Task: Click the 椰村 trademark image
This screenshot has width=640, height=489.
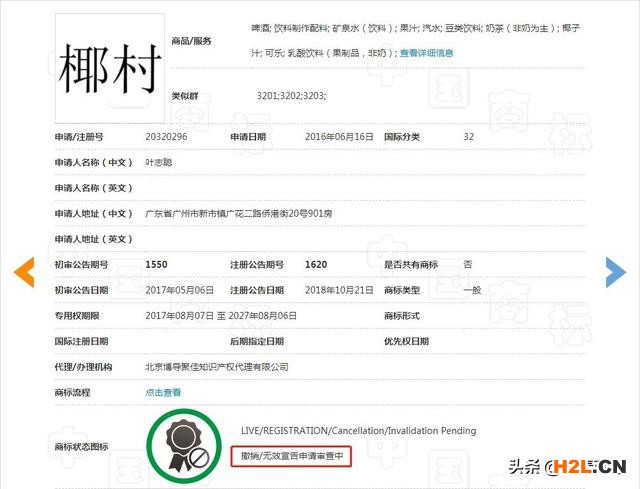Action: coord(110,68)
